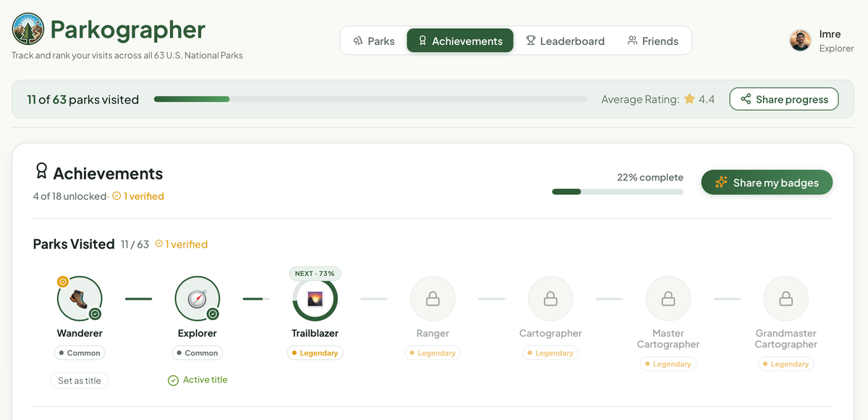
Task: Click the Trailblazer sunset badge
Action: tap(315, 298)
